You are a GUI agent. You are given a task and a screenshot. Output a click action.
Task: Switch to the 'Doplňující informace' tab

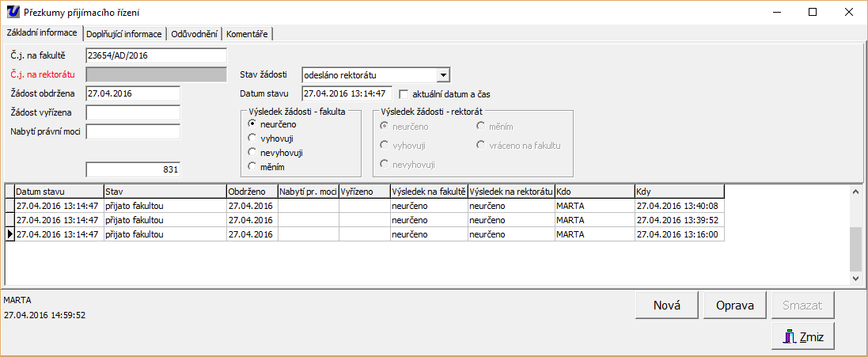point(124,34)
